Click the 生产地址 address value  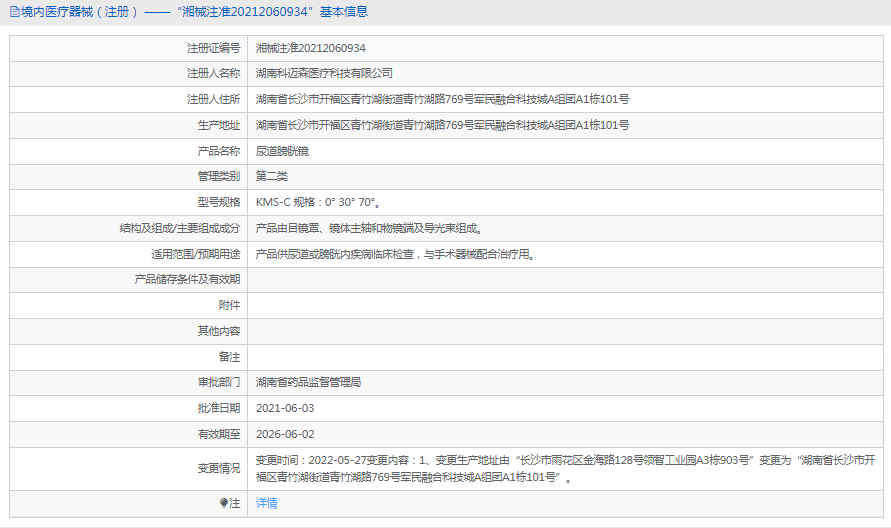442,125
